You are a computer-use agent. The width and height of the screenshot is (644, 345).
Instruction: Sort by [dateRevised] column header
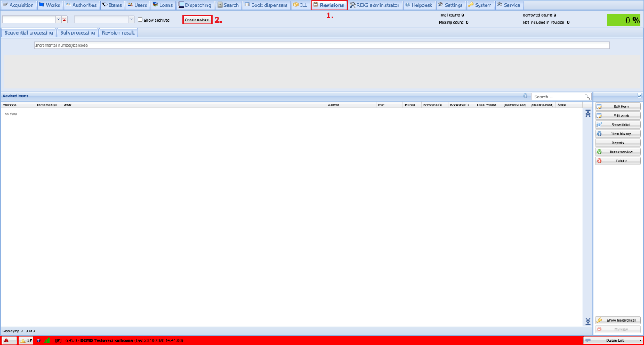tap(542, 105)
